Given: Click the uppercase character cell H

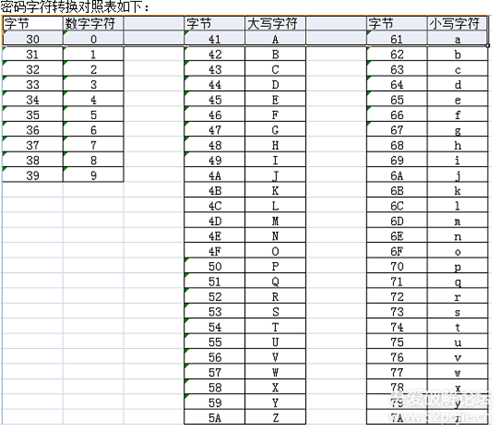Looking at the screenshot, I should click(275, 145).
